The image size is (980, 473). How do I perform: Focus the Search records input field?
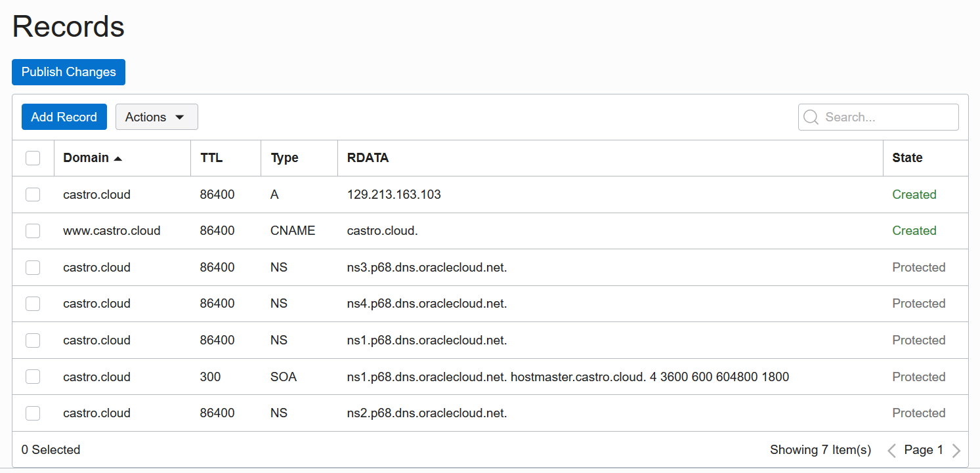(x=887, y=117)
